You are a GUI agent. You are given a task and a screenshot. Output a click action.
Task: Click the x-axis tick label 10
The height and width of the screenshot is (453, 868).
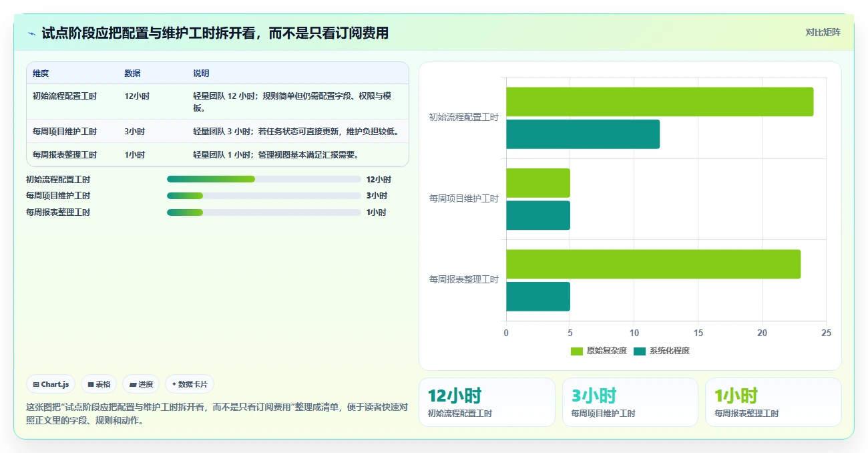click(x=634, y=333)
